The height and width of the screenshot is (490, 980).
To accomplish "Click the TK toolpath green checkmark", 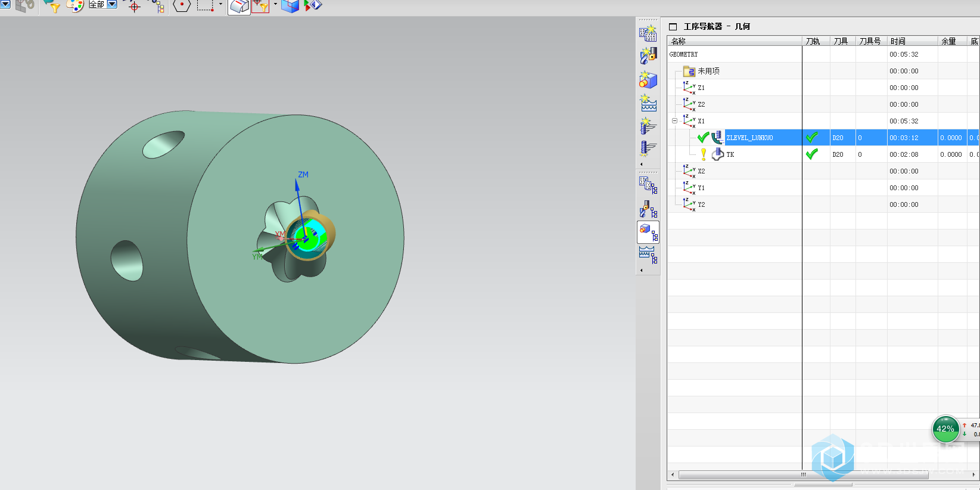I will point(811,154).
